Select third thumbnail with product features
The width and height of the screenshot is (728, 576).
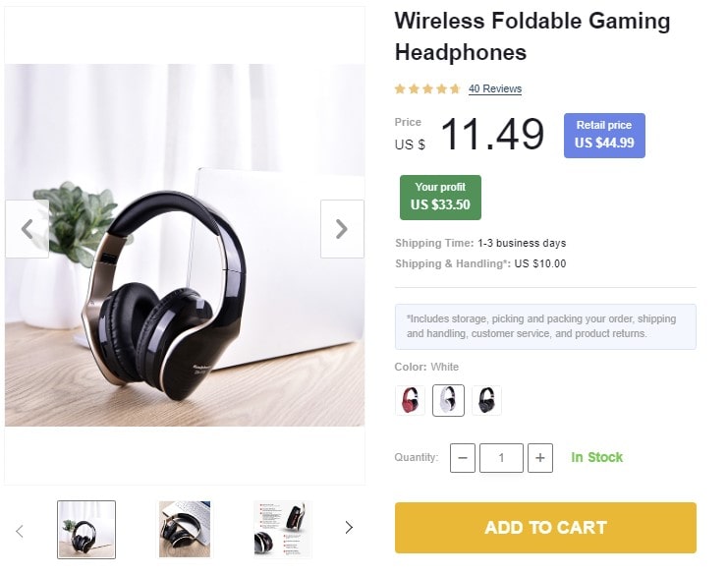pos(283,530)
